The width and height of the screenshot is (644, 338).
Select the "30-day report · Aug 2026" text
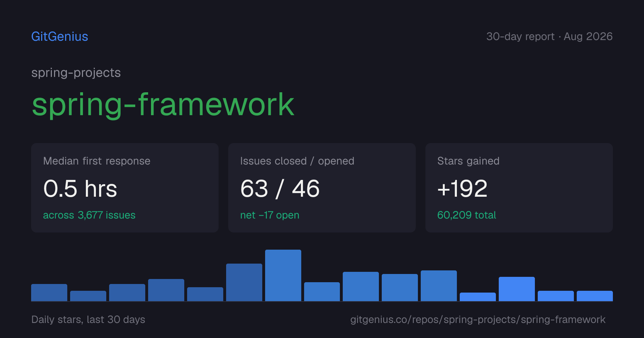[x=549, y=36]
